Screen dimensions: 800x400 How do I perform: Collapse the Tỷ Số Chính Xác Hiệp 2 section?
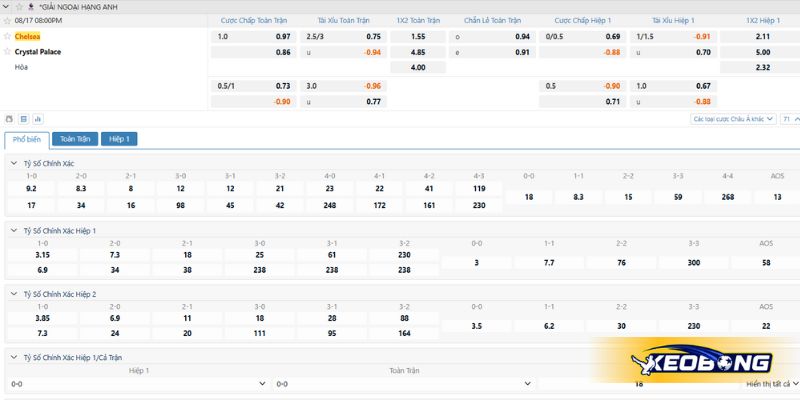14,294
